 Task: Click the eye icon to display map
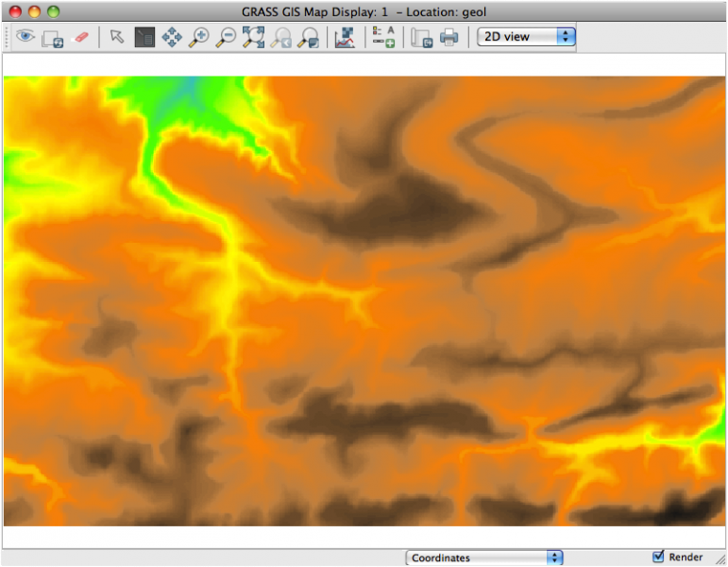pos(24,37)
